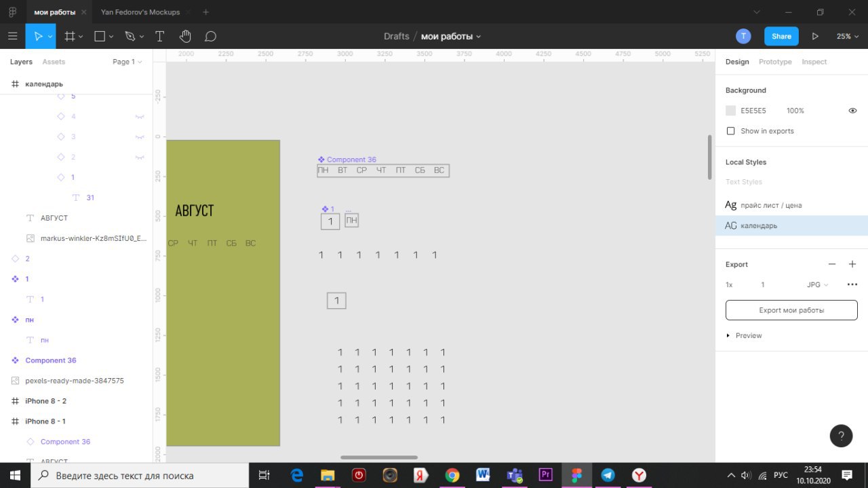
Task: Show hidden layer 4
Action: point(140,117)
